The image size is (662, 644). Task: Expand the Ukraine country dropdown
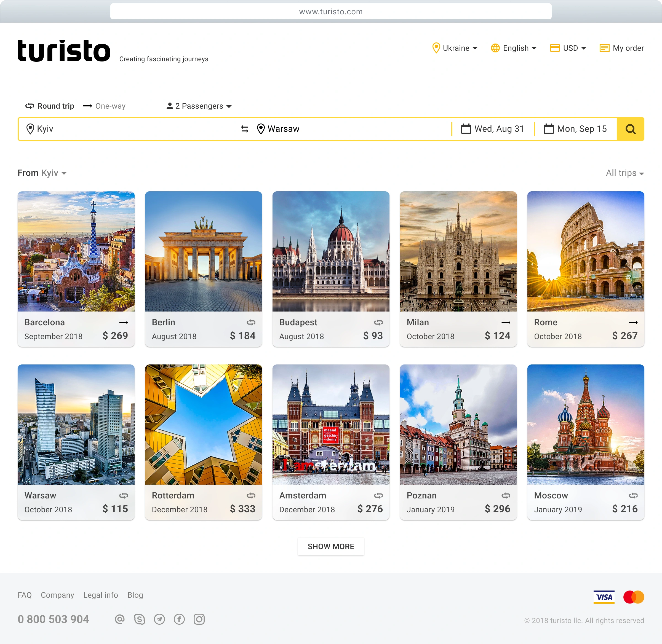[455, 48]
